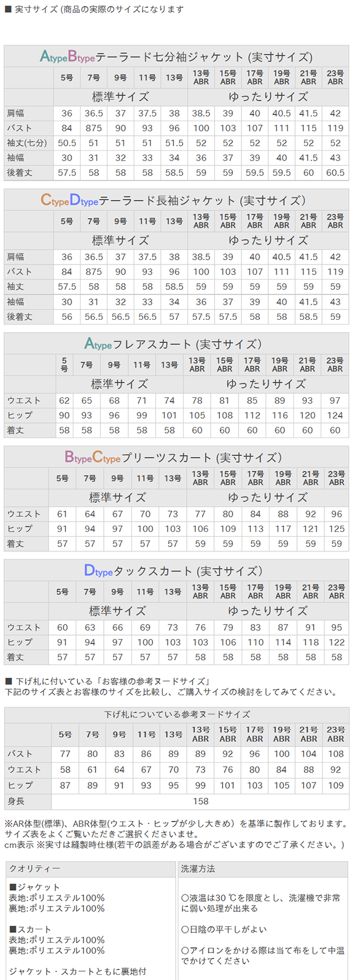Viewport: 350px width, 980px height.
Task: Select the 下げ札についている参考ヌードサイズ table title
Action: 177,714
